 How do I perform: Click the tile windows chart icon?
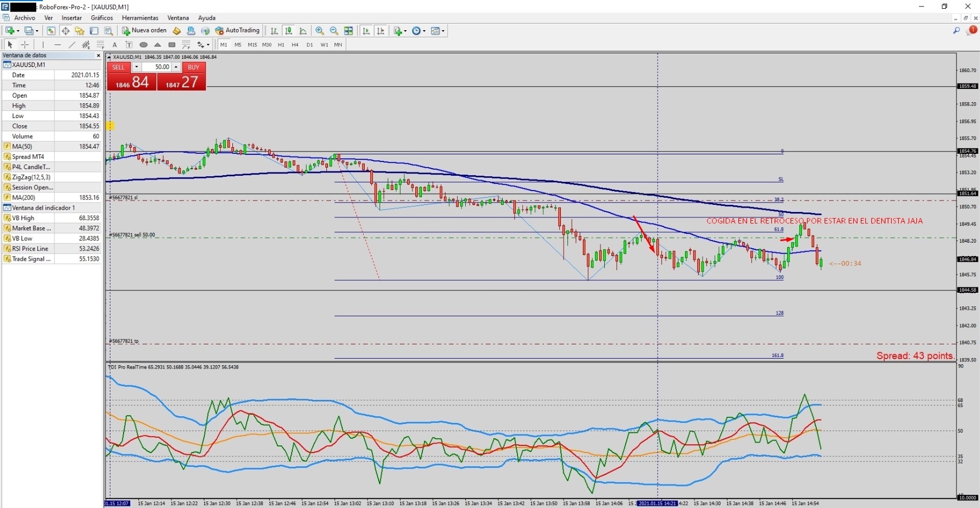(348, 31)
